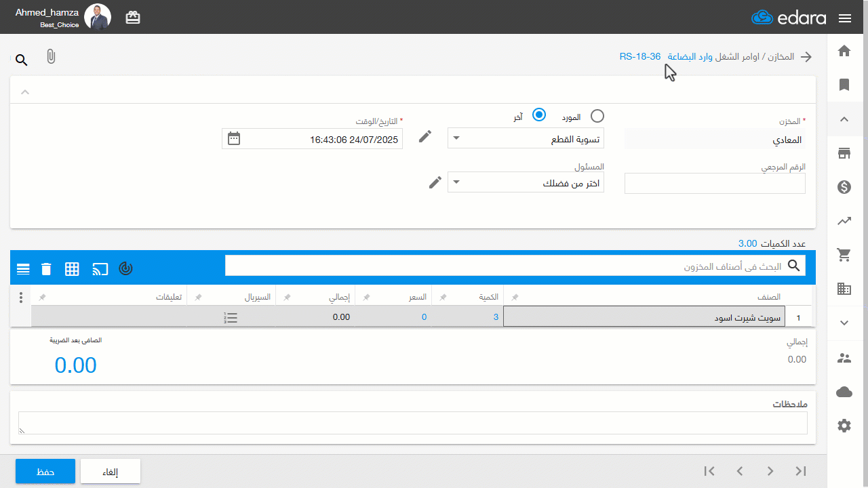The width and height of the screenshot is (868, 488).
Task: Open the gift card icon in header
Action: 133,18
